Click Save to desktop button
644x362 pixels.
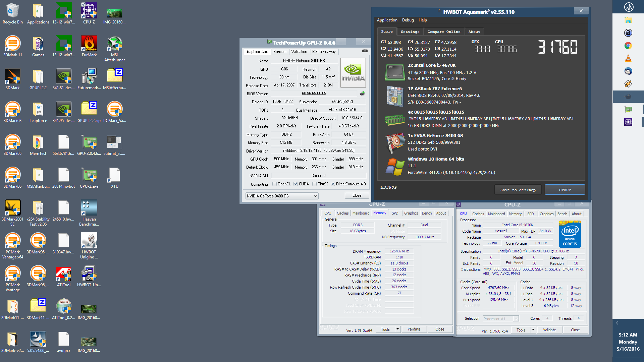pos(518,190)
